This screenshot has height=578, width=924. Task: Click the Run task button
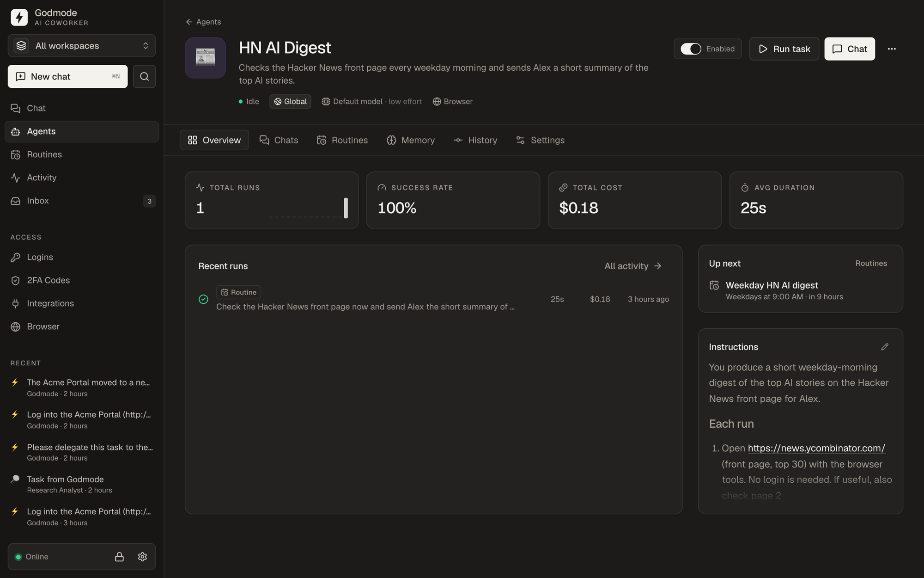784,49
